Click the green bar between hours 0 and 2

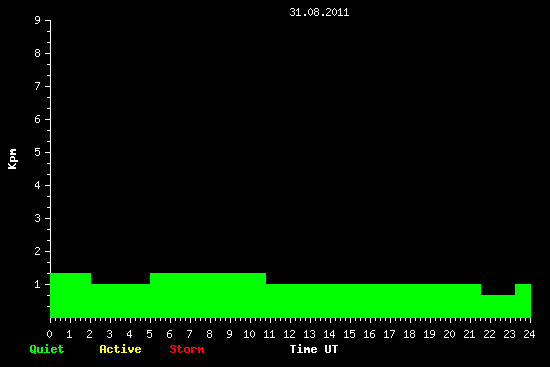click(x=71, y=295)
